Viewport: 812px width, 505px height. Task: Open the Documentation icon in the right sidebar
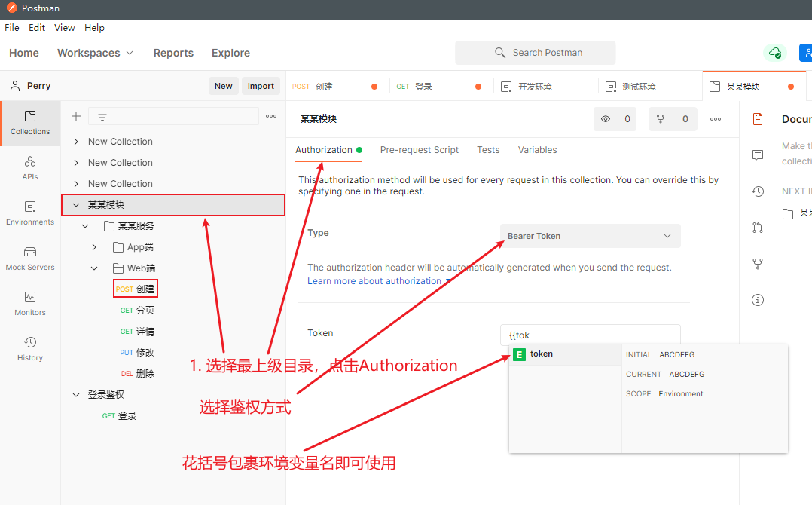(758, 119)
